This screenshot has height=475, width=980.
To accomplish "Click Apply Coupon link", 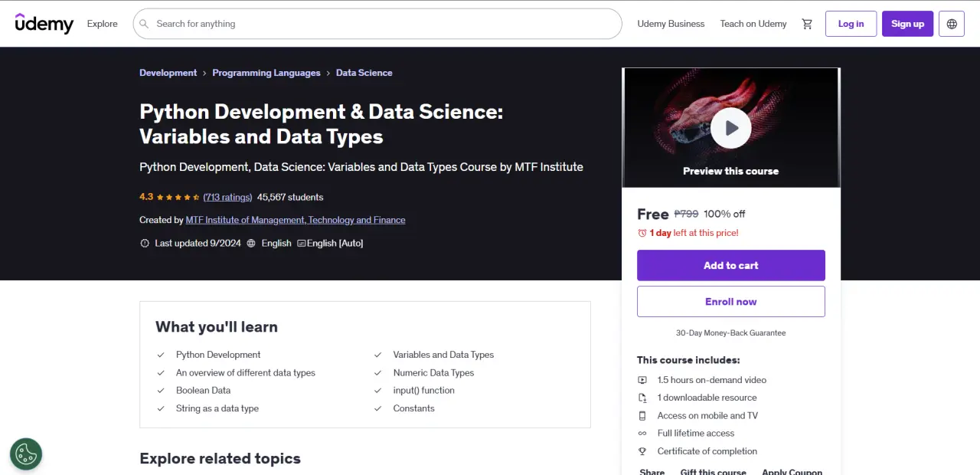I will pyautogui.click(x=792, y=472).
